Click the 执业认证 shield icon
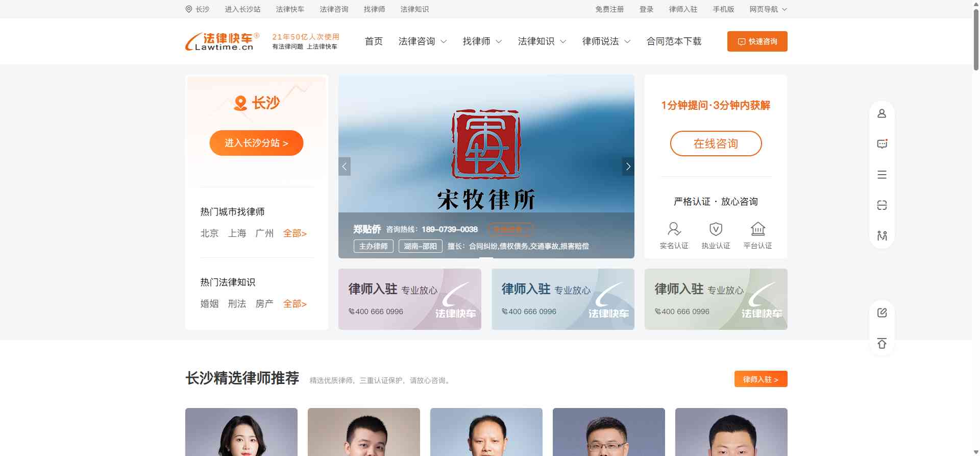The width and height of the screenshot is (980, 456). (716, 229)
